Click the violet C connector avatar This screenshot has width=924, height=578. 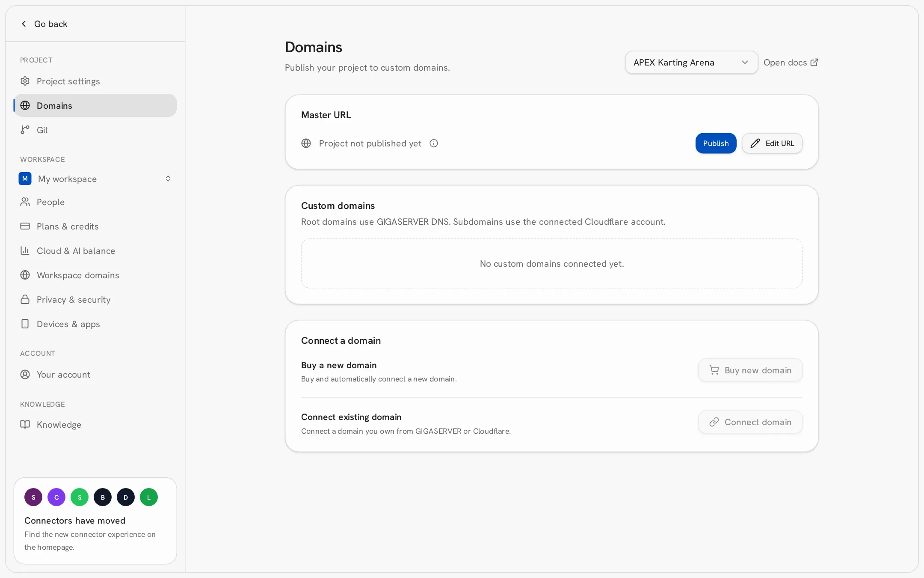tap(56, 497)
